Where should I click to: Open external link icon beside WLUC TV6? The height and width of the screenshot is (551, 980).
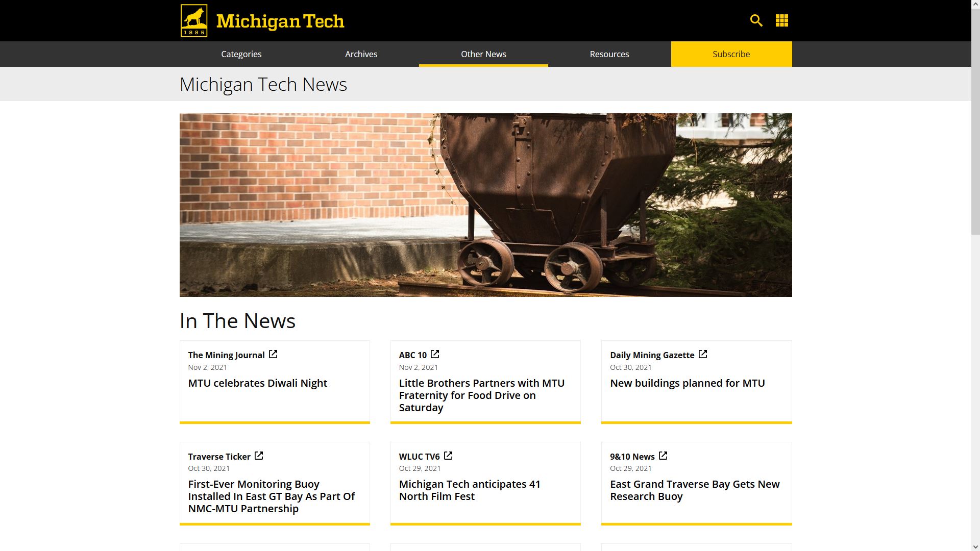pos(448,456)
